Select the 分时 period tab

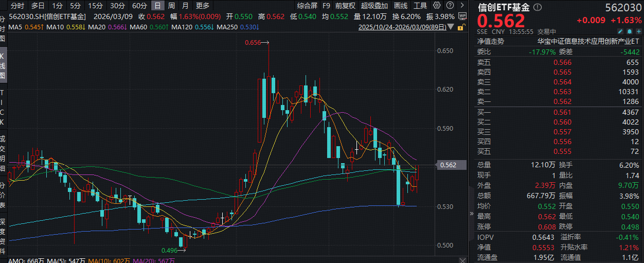click(17, 6)
